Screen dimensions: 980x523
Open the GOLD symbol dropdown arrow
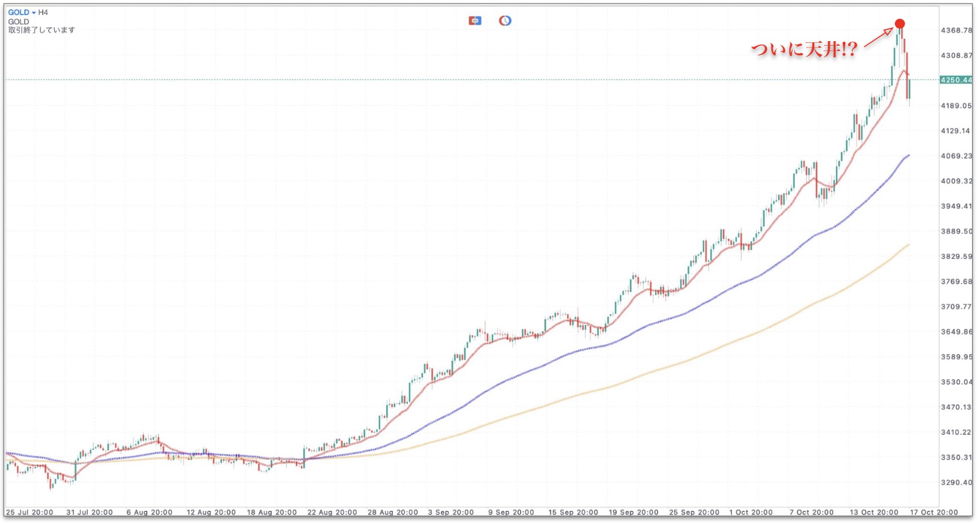coord(34,13)
